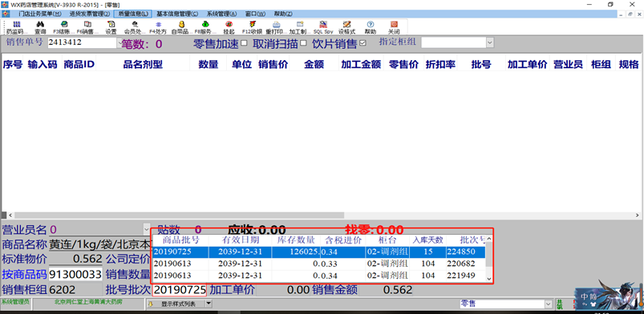Open the 显示样式列表 dropdown arrow
The height and width of the screenshot is (314, 644).
(x=209, y=304)
